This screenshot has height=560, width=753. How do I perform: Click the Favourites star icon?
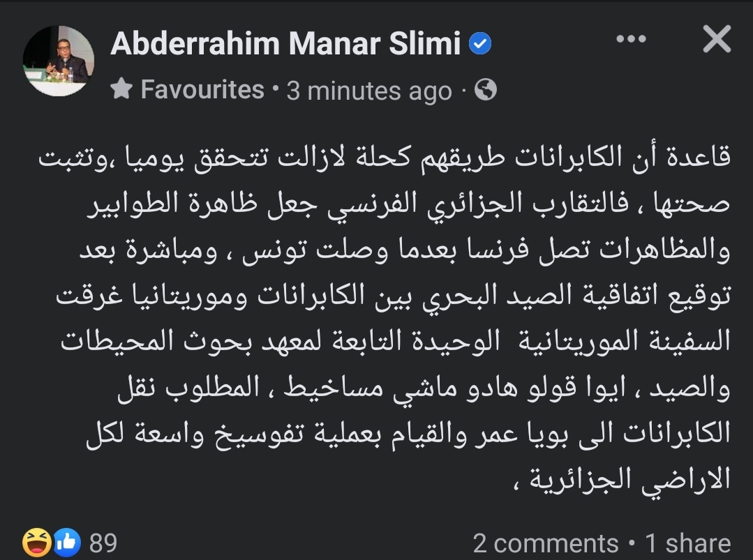[122, 89]
